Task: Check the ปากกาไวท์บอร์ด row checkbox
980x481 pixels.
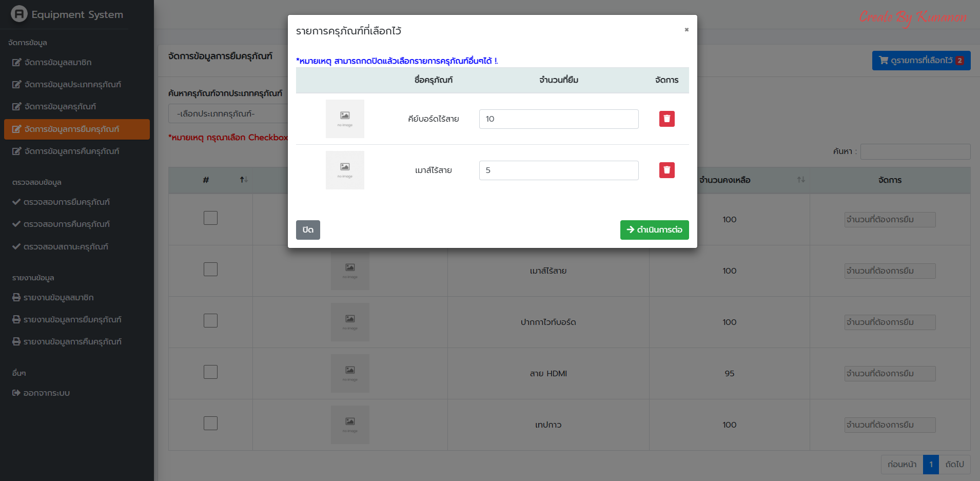Action: coord(210,321)
